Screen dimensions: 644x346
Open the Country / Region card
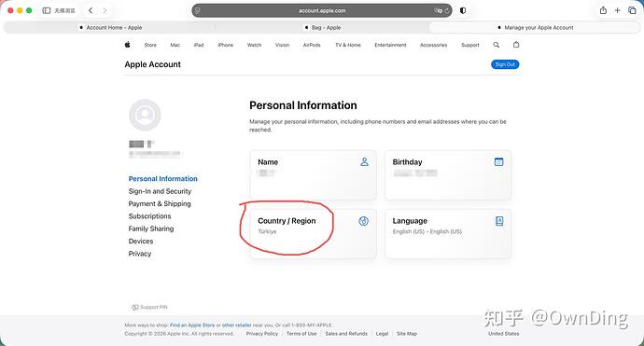tap(313, 234)
